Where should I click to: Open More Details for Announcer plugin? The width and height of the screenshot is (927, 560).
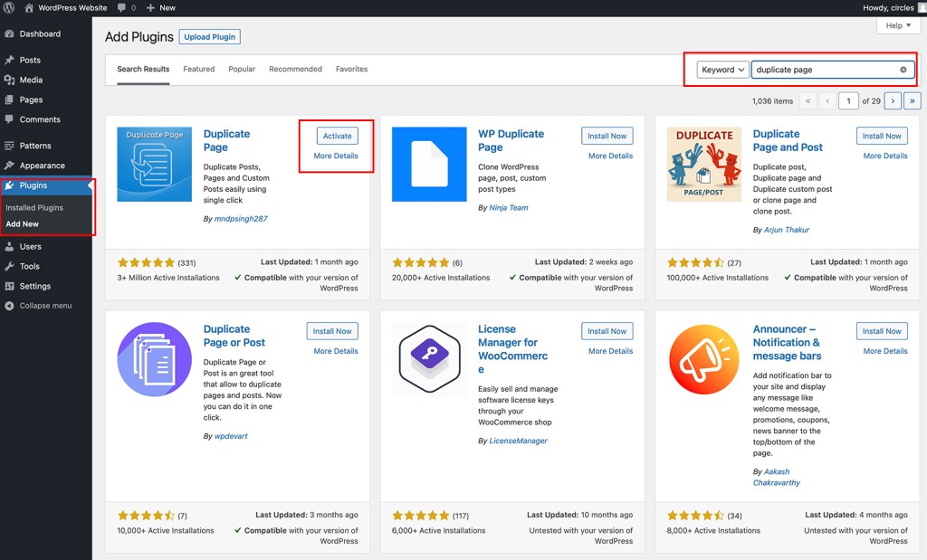(x=885, y=351)
